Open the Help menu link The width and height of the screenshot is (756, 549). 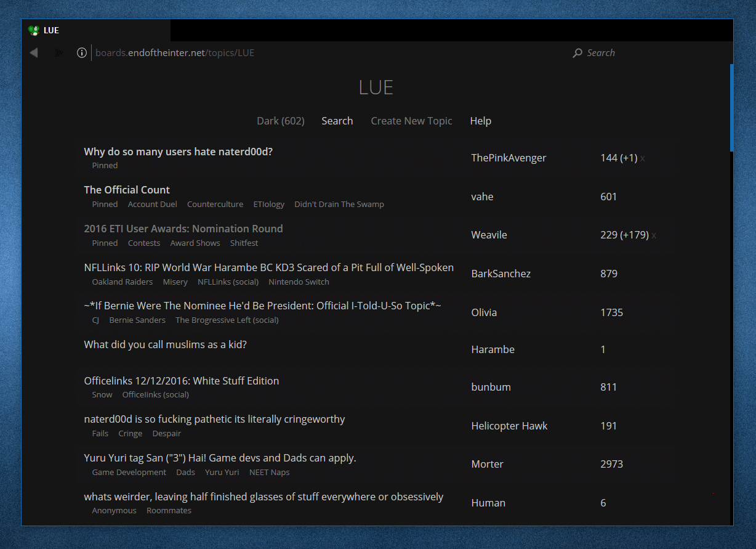[x=481, y=121]
